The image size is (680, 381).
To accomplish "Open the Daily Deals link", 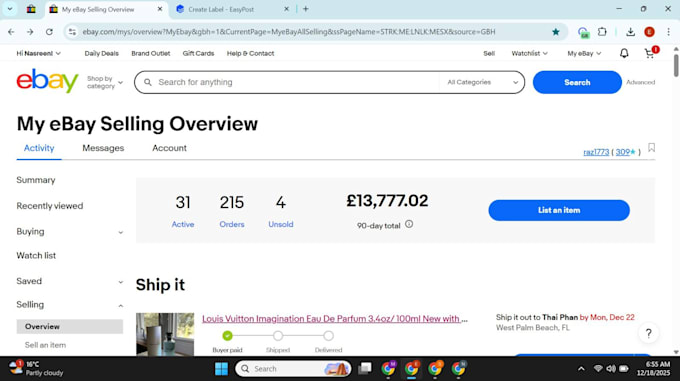I will [x=101, y=53].
